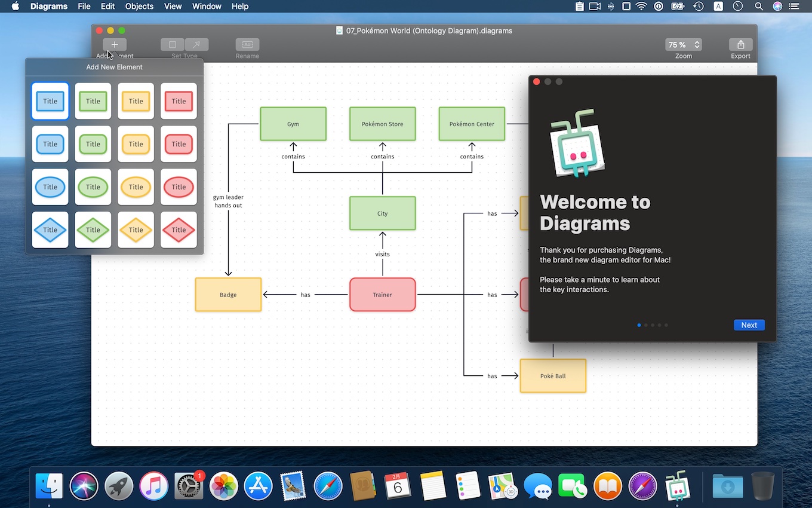Image resolution: width=812 pixels, height=508 pixels.
Task: Click 'has' label pointing to Poké Ball
Action: 492,376
